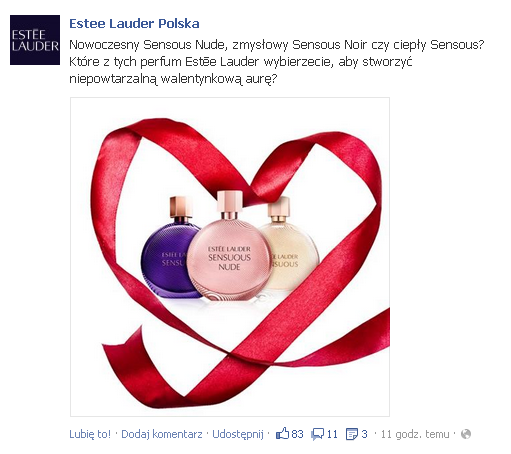Image resolution: width=511 pixels, height=454 pixels.
Task: Click the thumbs-up likes icon
Action: 282,434
